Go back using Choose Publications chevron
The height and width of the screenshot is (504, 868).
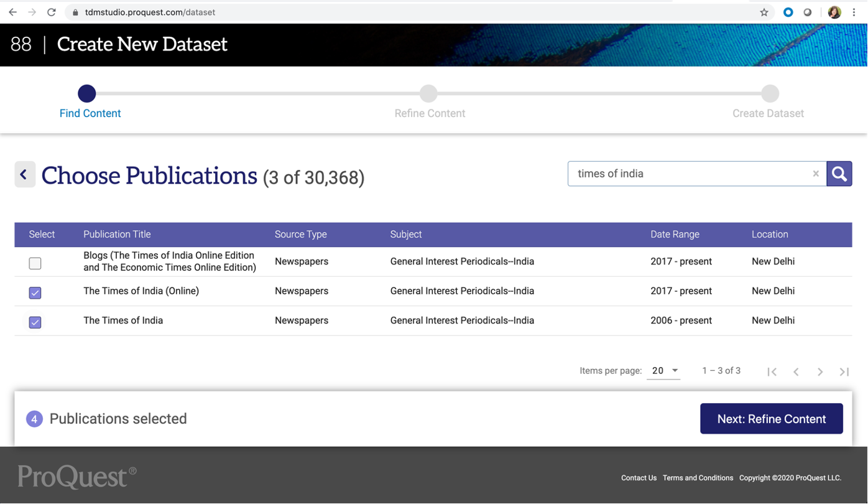tap(25, 175)
